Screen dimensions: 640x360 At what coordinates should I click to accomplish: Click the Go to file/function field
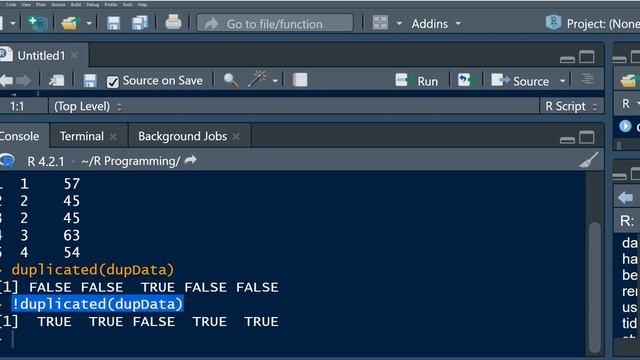[x=275, y=23]
